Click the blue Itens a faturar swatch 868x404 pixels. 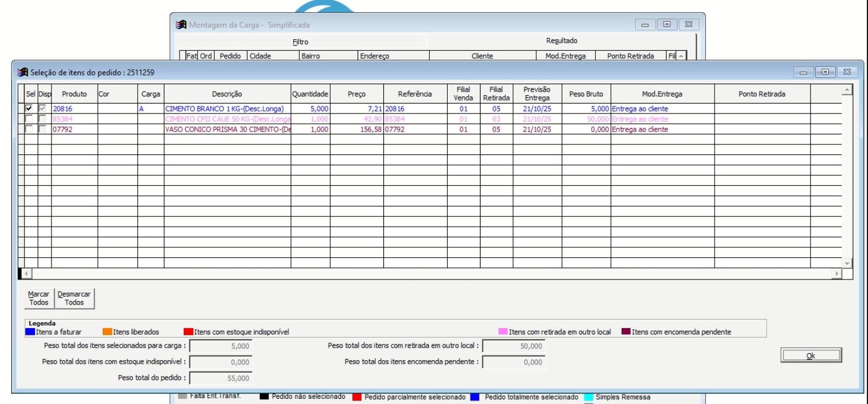tap(30, 332)
